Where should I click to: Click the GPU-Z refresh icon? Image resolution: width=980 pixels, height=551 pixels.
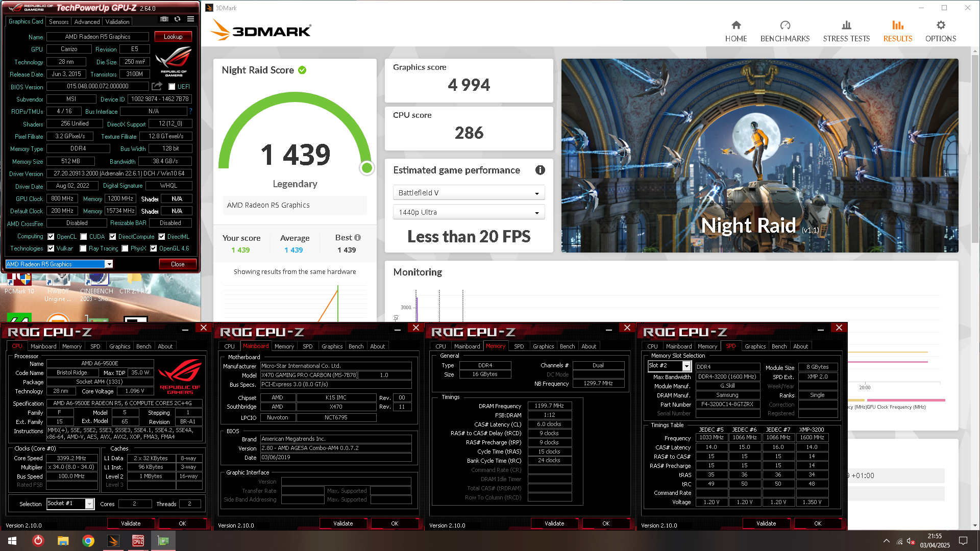pos(177,19)
